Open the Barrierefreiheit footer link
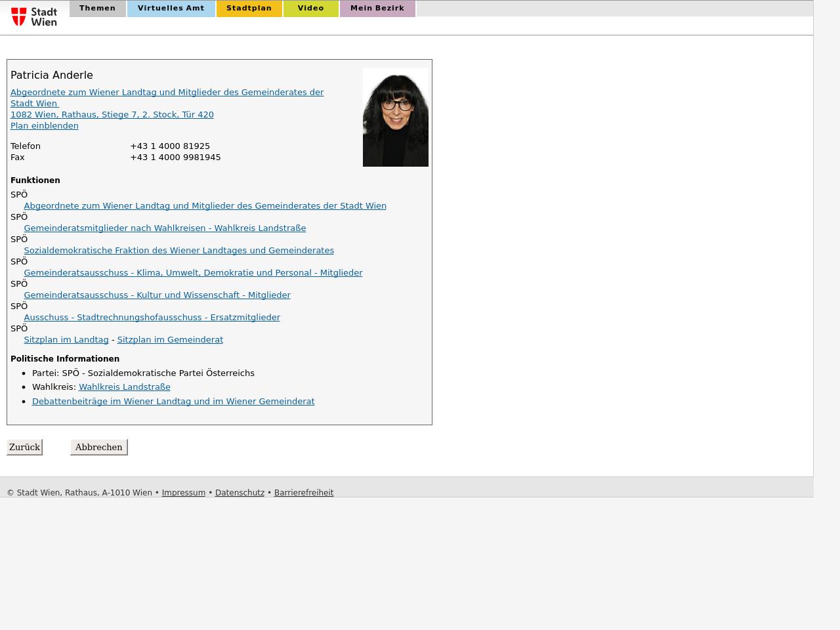 [x=304, y=492]
